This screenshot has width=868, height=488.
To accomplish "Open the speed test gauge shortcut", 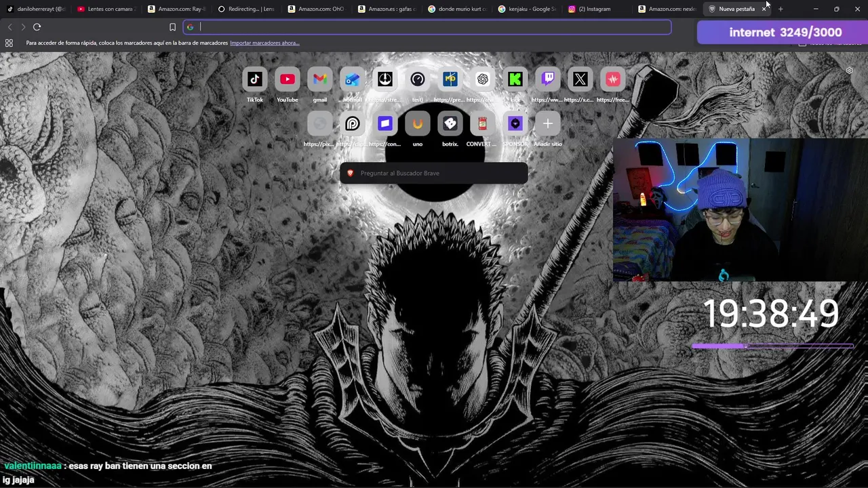I will (x=418, y=79).
